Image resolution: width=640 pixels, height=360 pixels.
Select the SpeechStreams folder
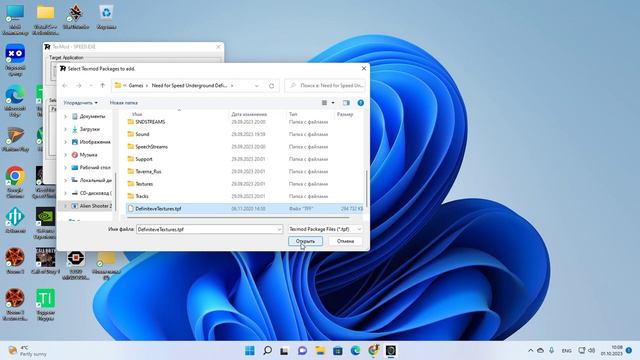tap(151, 147)
